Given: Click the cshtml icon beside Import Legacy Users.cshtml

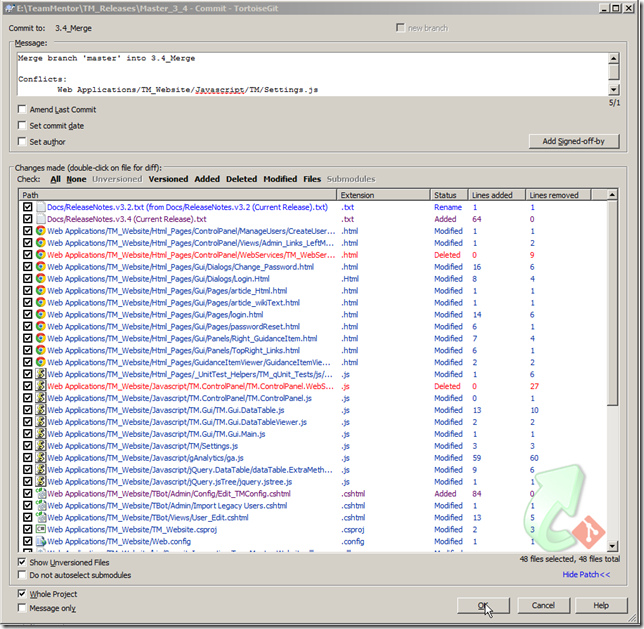Looking at the screenshot, I should [40, 505].
